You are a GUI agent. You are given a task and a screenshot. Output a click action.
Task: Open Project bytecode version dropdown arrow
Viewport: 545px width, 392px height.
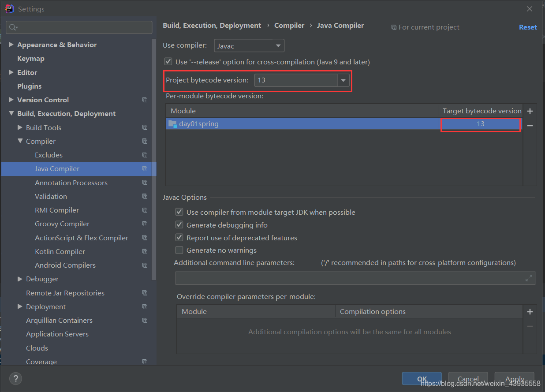(343, 80)
